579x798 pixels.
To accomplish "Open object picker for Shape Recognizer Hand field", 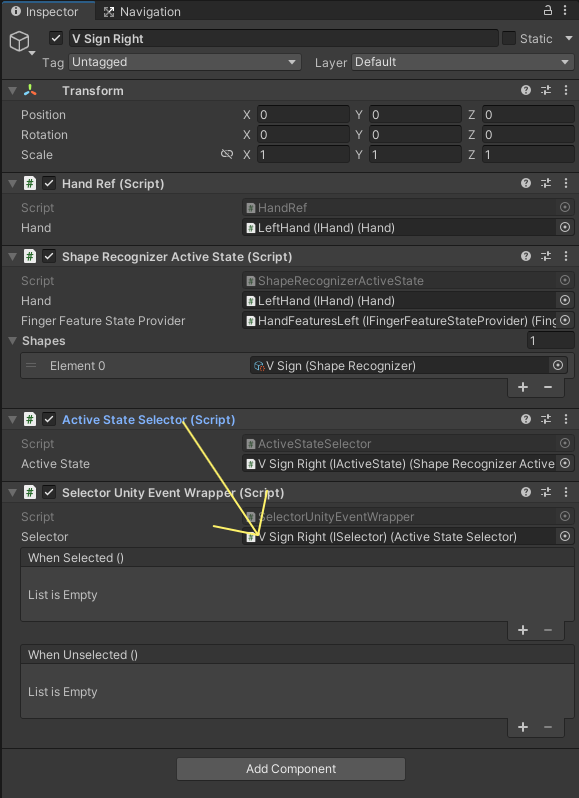I will [x=565, y=300].
